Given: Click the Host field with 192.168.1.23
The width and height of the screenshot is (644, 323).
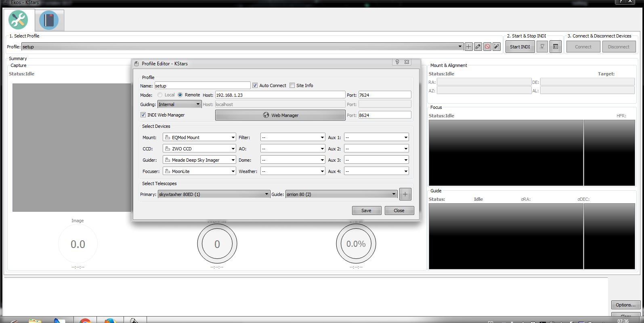Looking at the screenshot, I should 280,95.
